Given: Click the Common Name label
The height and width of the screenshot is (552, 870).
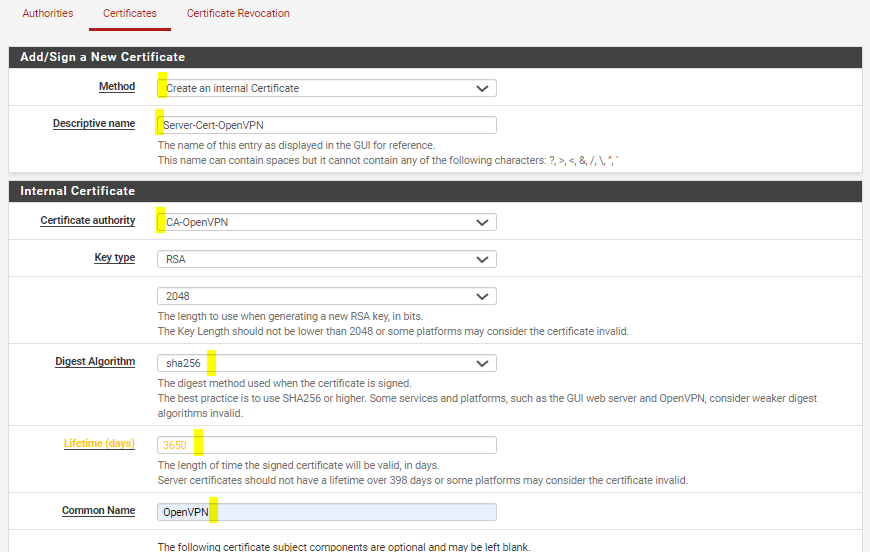Looking at the screenshot, I should pos(98,510).
